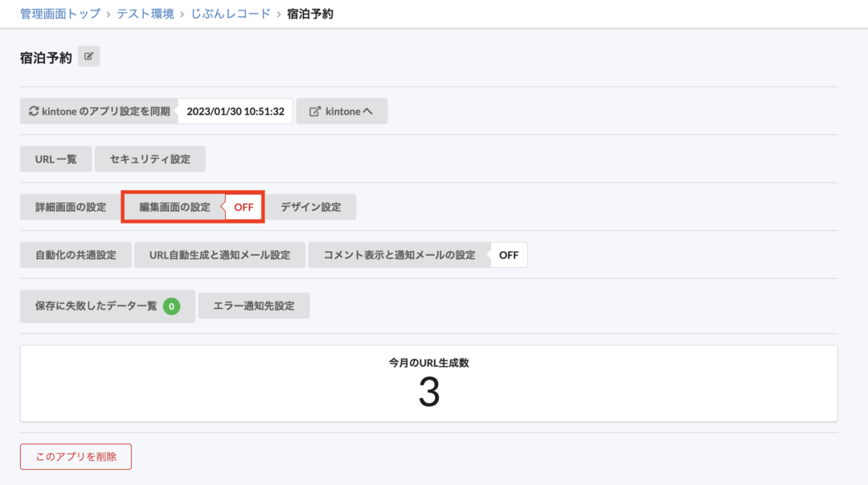Click the sync icon for kintone app settings
This screenshot has height=485, width=868.
coord(34,112)
